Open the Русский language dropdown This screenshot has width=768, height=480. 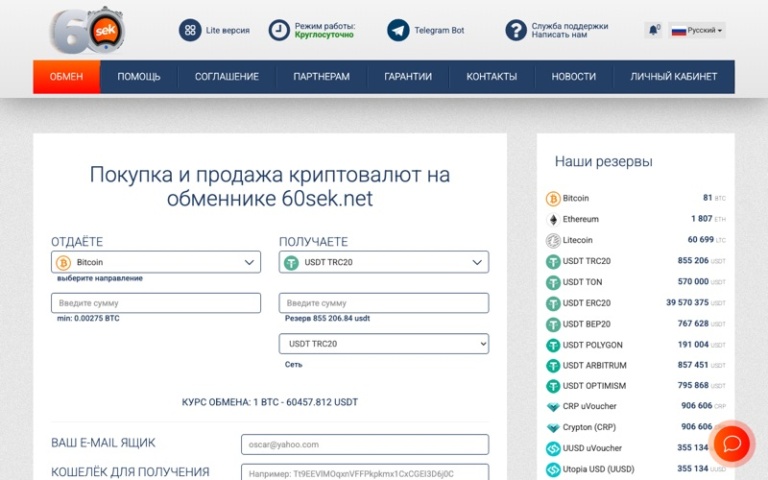click(x=697, y=30)
